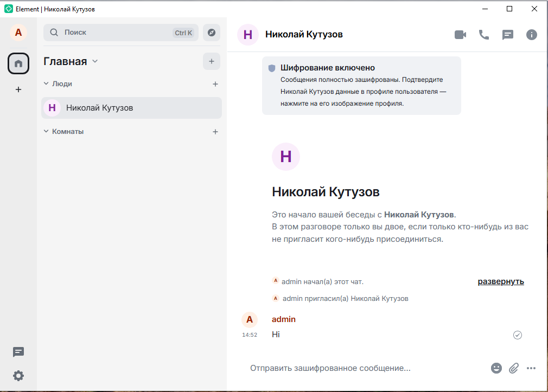
Task: Open emoji picker in message composer
Action: (496, 368)
